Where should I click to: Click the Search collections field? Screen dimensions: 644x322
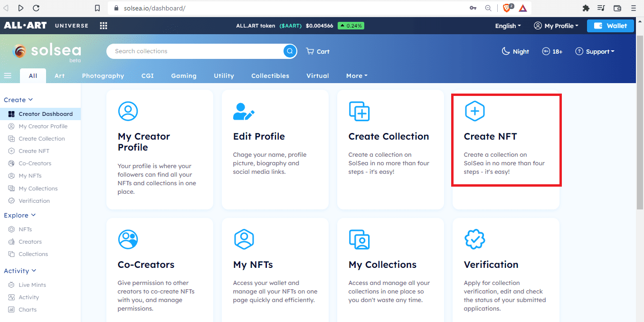190,51
